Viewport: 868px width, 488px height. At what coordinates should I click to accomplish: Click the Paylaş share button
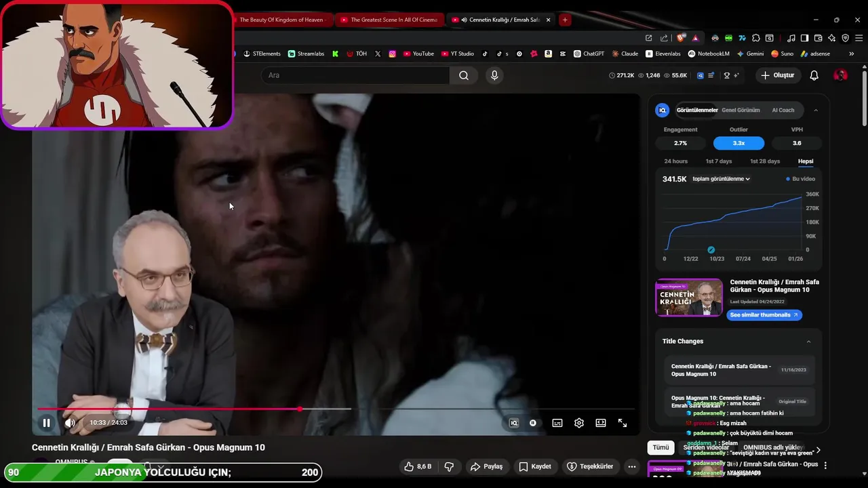tap(487, 466)
